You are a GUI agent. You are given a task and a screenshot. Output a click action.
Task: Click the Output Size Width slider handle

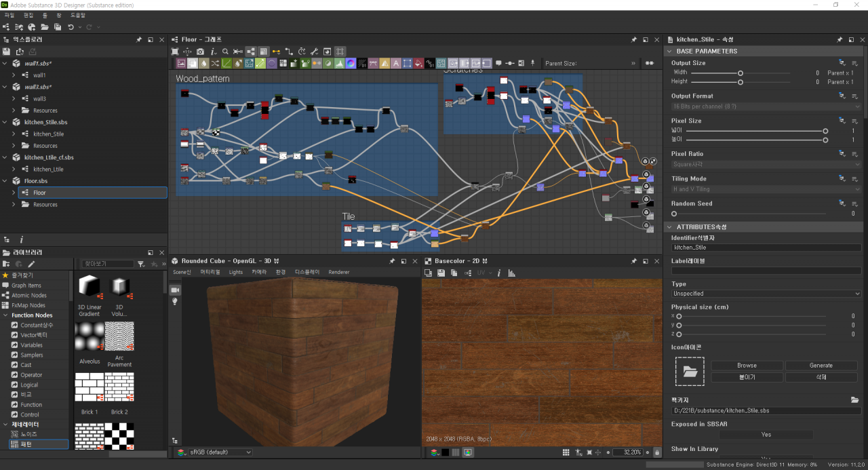pos(741,73)
